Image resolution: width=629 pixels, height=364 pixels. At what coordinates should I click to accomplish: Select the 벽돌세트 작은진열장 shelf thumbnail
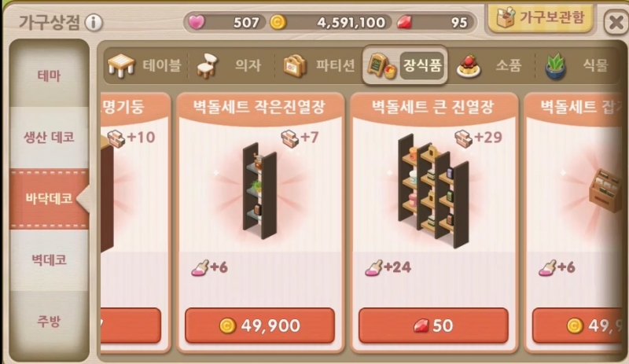coord(259,190)
